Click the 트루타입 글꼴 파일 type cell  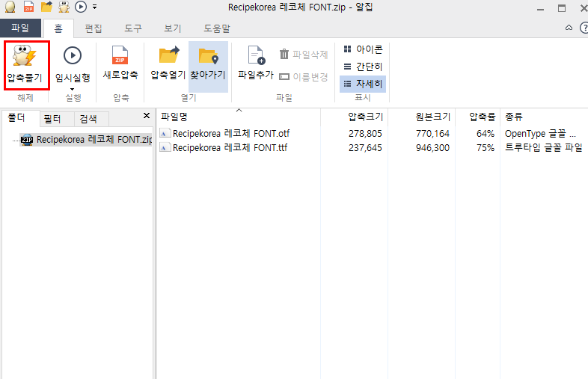pyautogui.click(x=544, y=148)
